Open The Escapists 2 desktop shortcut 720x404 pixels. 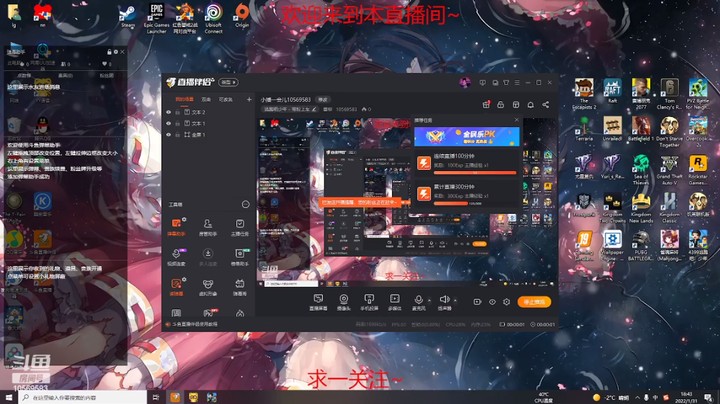click(584, 94)
